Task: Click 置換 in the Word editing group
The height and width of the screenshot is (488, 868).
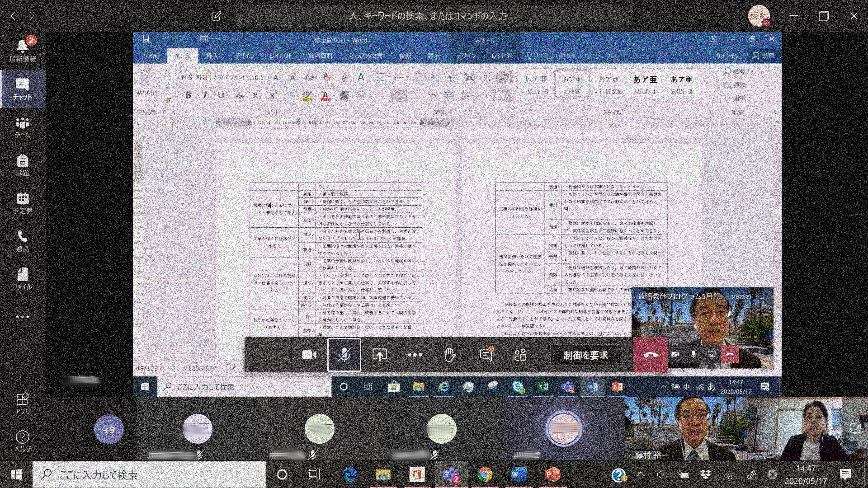Action: point(735,84)
